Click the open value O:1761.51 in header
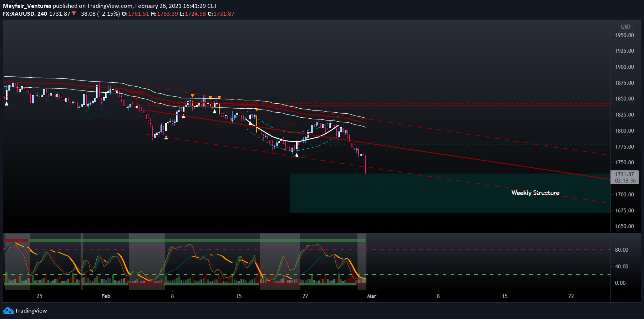This screenshot has width=644, height=319. (x=135, y=14)
